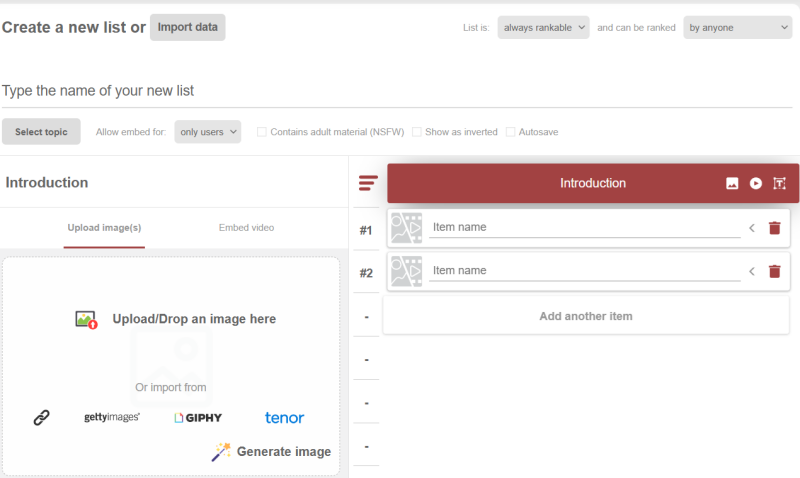Import image from URL link icon
This screenshot has width=800, height=478.
tap(41, 418)
